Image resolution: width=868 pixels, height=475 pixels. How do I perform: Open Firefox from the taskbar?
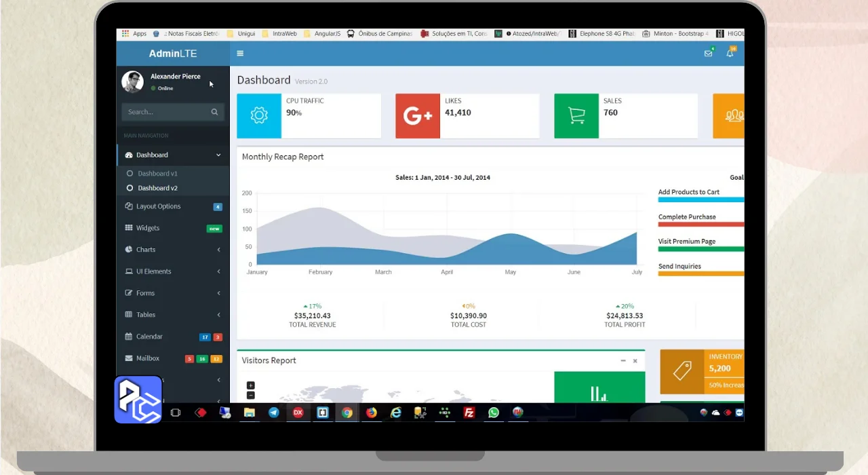[372, 413]
